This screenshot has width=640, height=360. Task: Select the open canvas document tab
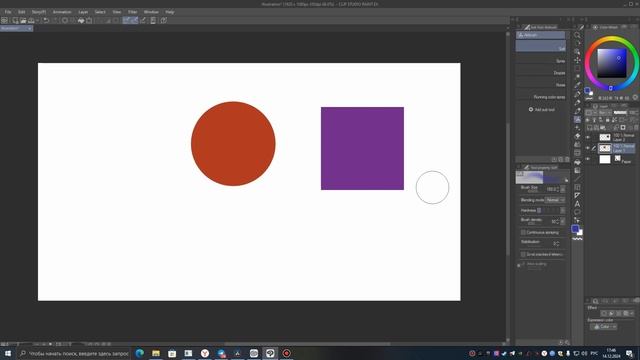[x=16, y=29]
